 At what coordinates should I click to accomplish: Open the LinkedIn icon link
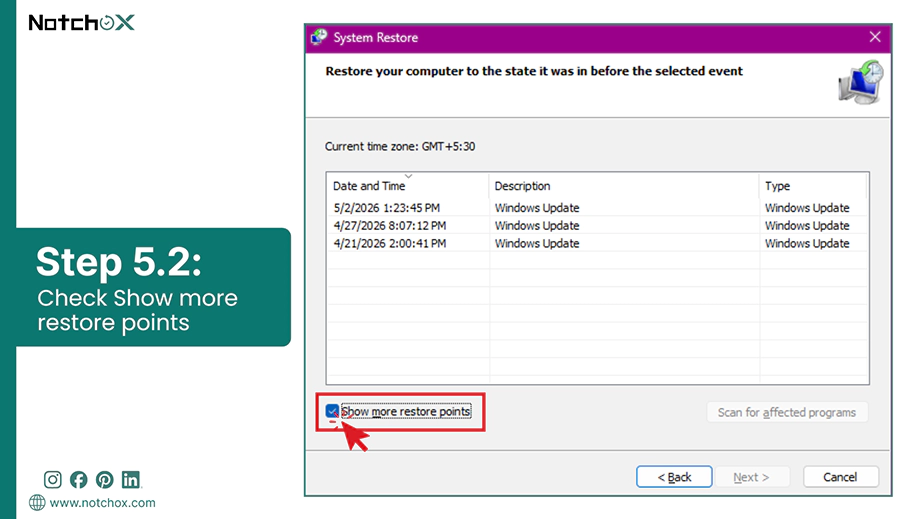(x=131, y=480)
